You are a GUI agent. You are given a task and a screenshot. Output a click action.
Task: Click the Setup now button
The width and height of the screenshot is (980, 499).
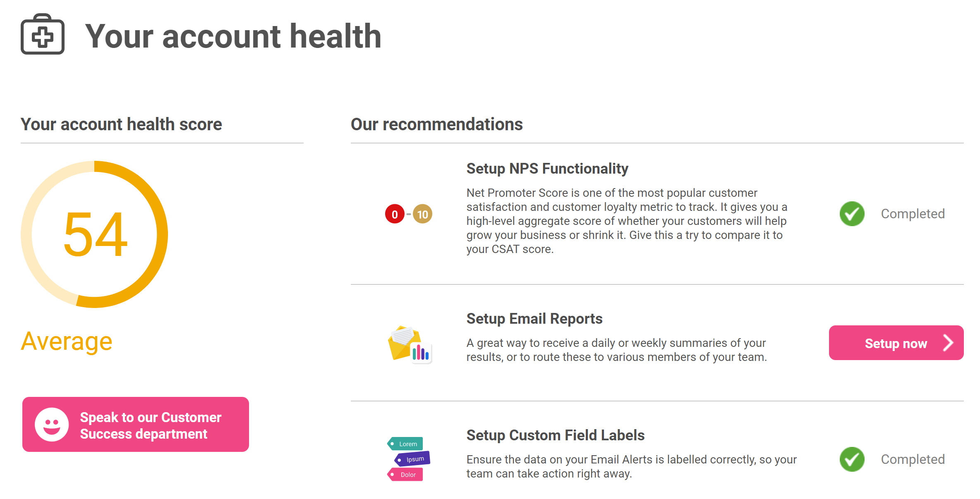[896, 343]
